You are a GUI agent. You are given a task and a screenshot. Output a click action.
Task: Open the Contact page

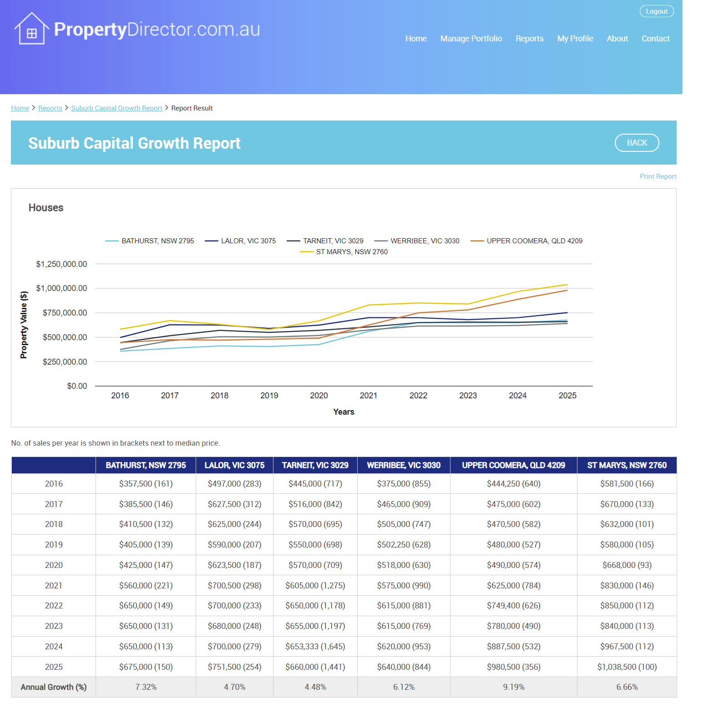(x=655, y=39)
